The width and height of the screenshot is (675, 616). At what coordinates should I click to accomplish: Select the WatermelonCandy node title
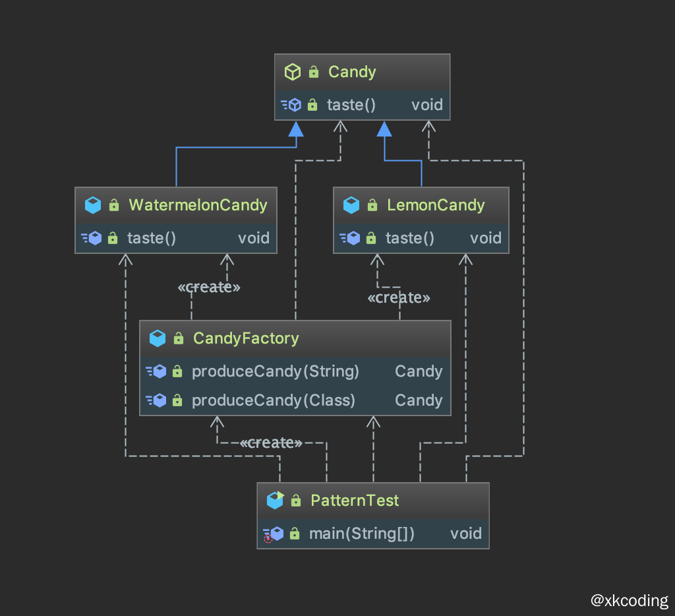[198, 205]
